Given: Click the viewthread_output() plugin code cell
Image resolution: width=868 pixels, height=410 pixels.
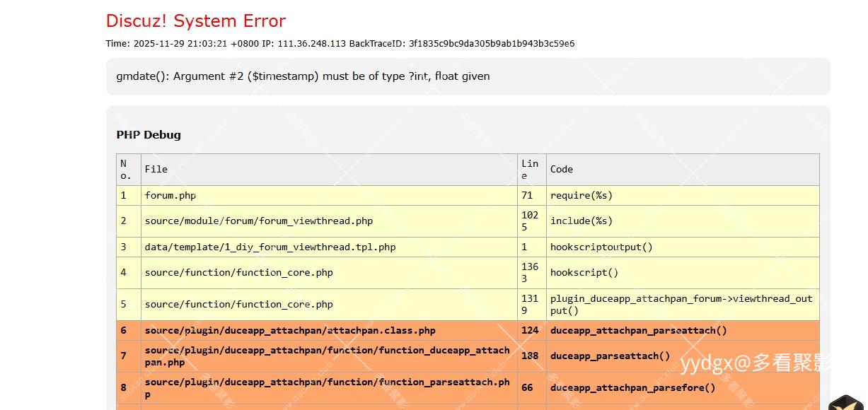Looking at the screenshot, I should click(681, 305).
